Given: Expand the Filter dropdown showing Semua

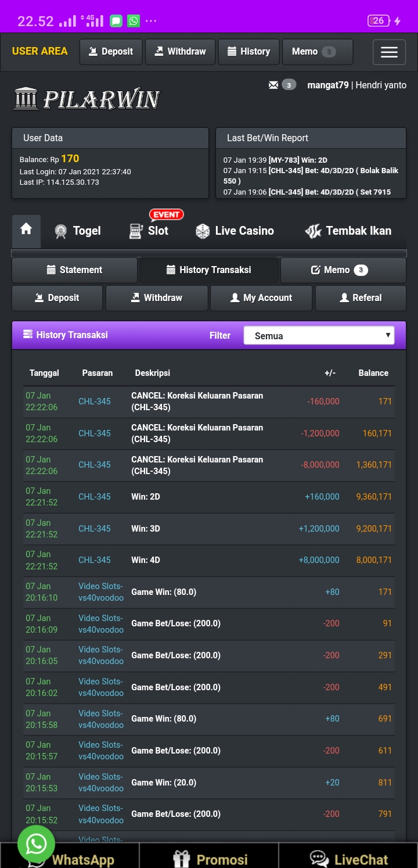Looking at the screenshot, I should [319, 336].
